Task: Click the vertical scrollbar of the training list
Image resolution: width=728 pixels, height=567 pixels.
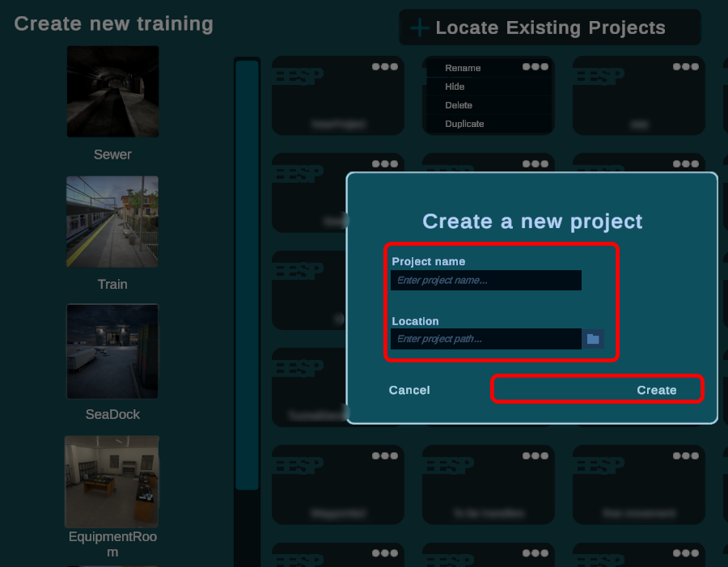Action: point(247,275)
